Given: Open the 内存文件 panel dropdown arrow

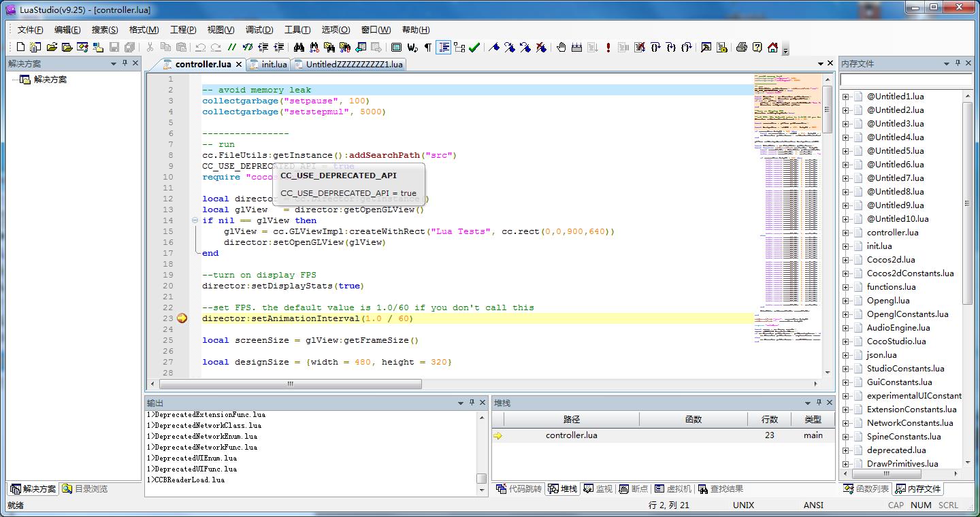Looking at the screenshot, I should point(946,63).
